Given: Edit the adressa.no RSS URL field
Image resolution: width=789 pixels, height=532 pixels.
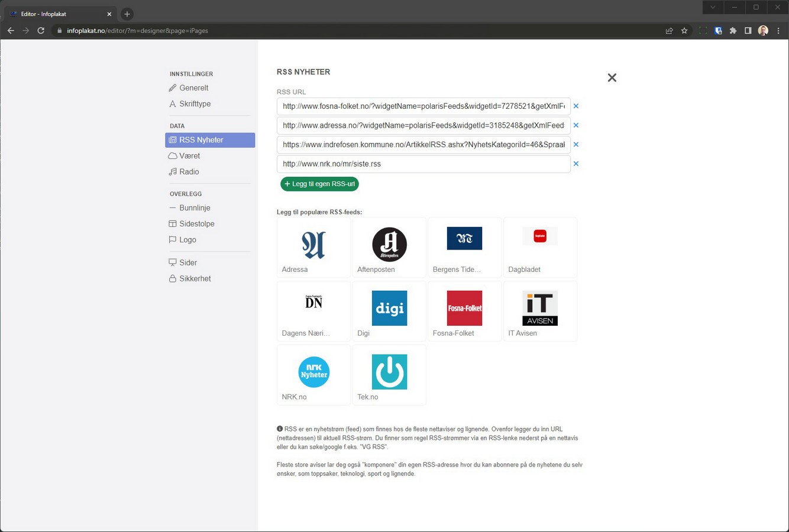Looking at the screenshot, I should click(x=423, y=125).
